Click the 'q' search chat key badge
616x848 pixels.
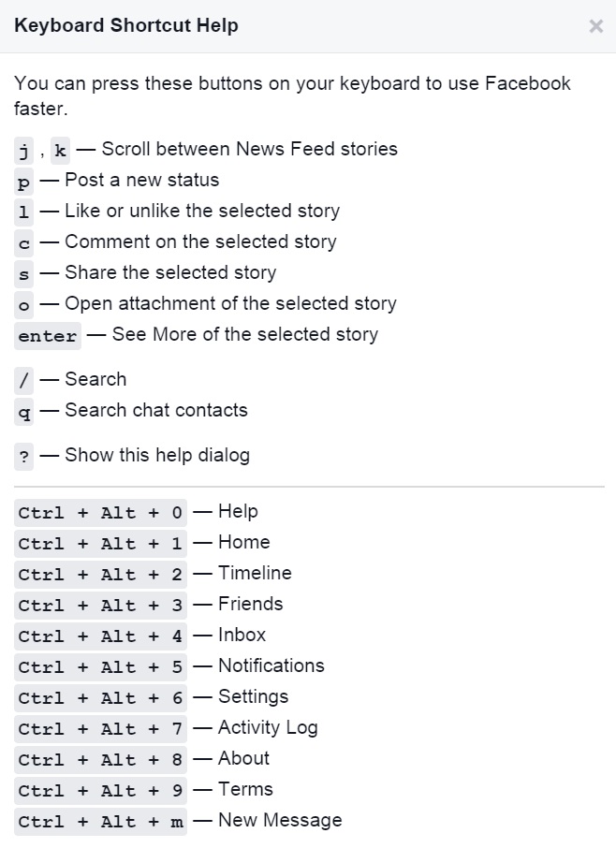pyautogui.click(x=24, y=411)
